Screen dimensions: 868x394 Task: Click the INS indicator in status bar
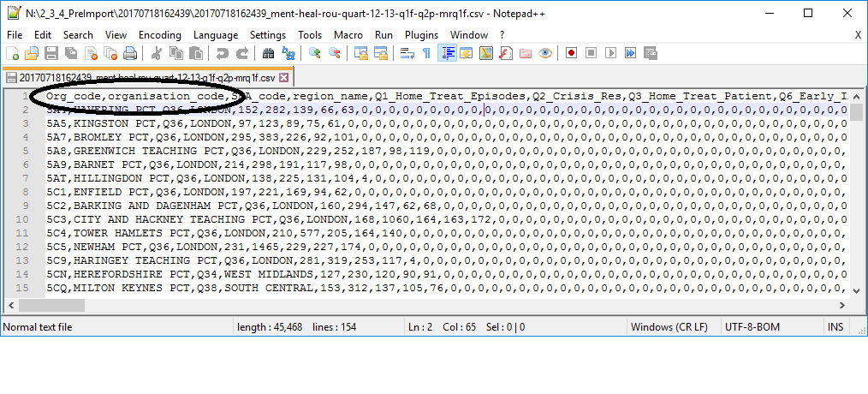coord(835,327)
